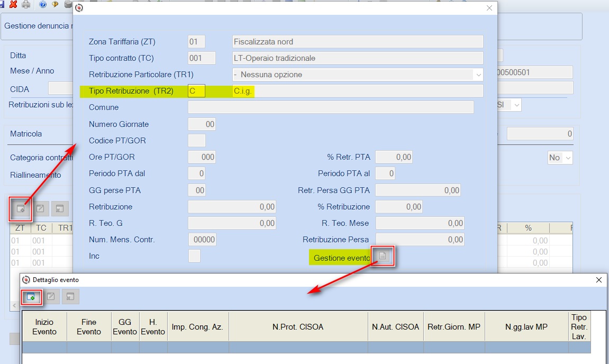
Task: Click the N.Aut. CISOA column header
Action: point(395,327)
